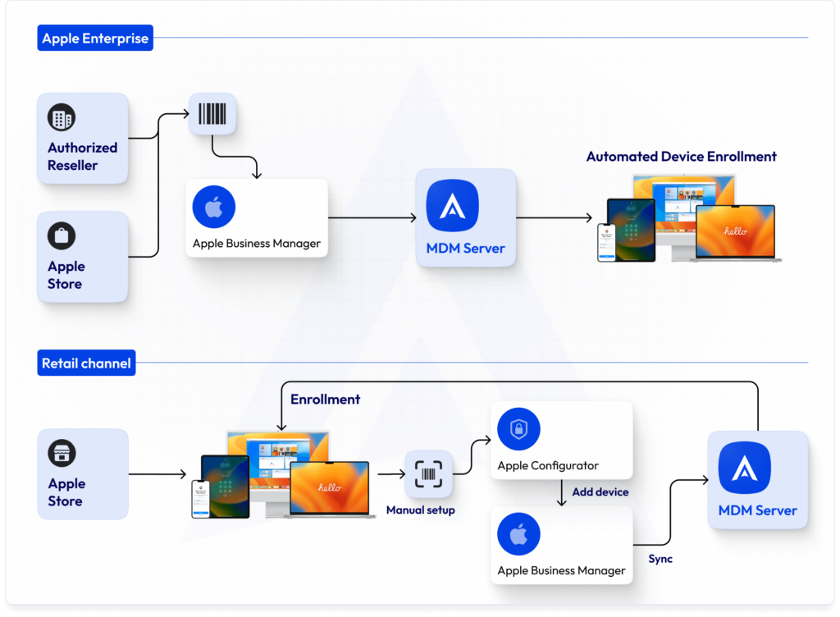Click the Automated Device Enrollment heading
This screenshot has width=840, height=617.
click(x=682, y=156)
